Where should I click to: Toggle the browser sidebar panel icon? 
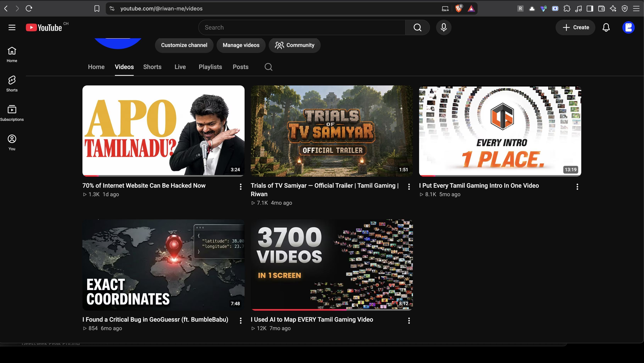tap(590, 9)
